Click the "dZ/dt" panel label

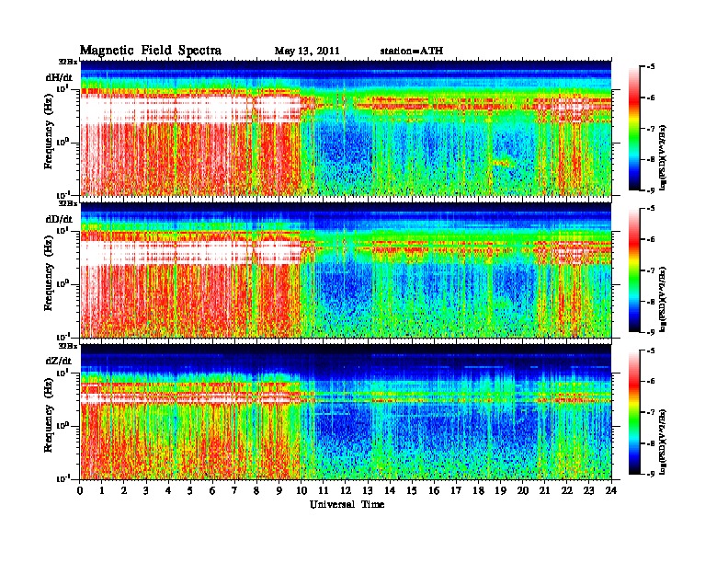pyautogui.click(x=59, y=361)
